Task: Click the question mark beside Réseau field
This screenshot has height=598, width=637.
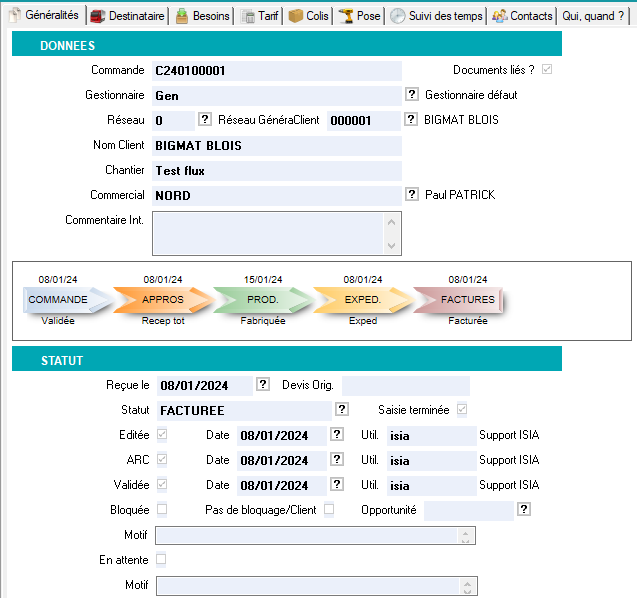Action: coord(205,119)
